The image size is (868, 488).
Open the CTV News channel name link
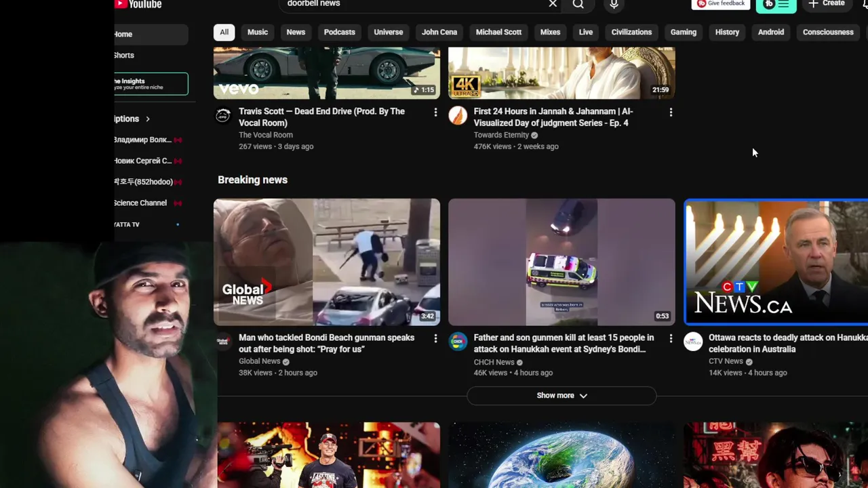coord(726,361)
